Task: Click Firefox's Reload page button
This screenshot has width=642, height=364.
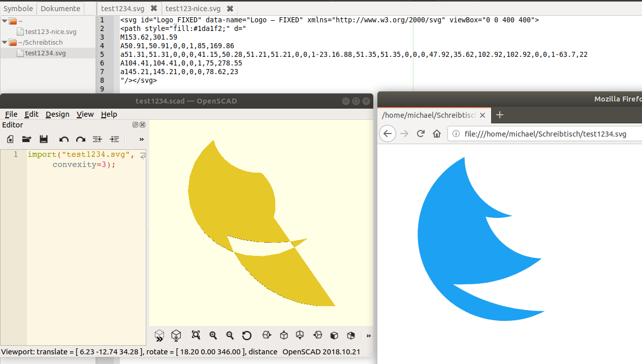Action: coord(421,134)
